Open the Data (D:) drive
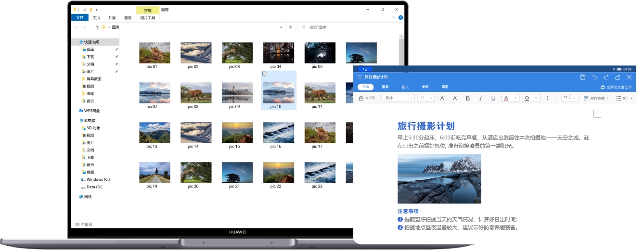The image size is (644, 250). (91, 187)
